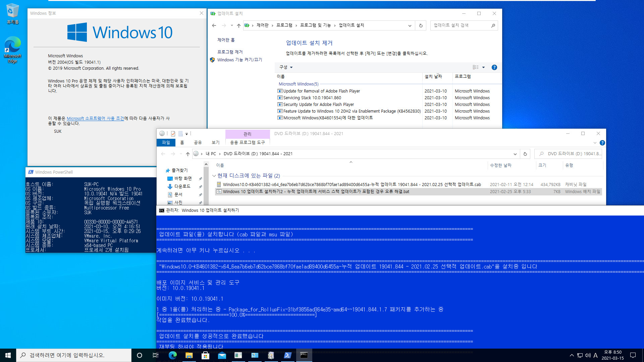Open 다운로드 in navigation pane
This screenshot has width=644, height=362.
point(182,186)
